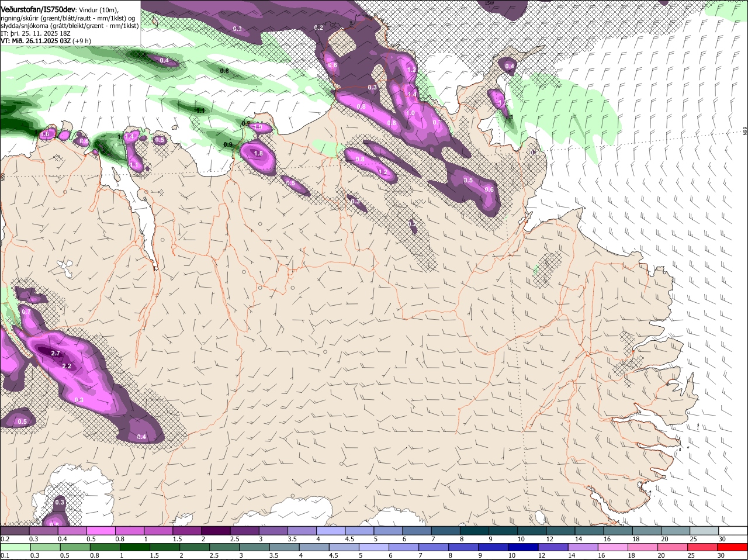Click the 2.7 snowfall value label
The width and height of the screenshot is (748, 560).
point(56,354)
